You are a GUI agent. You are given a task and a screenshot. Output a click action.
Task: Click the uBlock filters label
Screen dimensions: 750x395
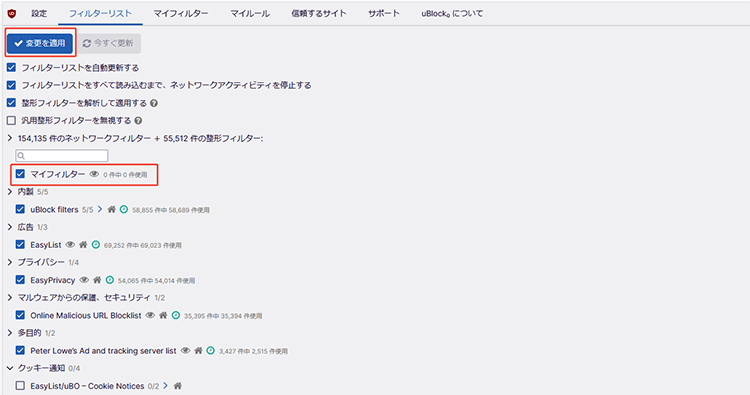pos(54,209)
